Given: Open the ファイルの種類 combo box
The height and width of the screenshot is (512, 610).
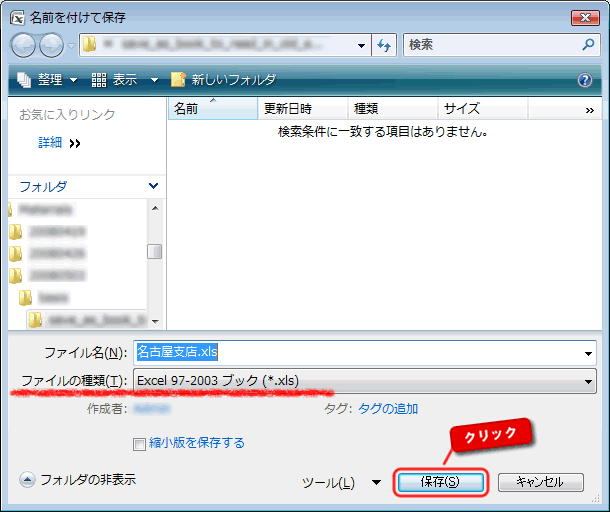Looking at the screenshot, I should [x=365, y=381].
